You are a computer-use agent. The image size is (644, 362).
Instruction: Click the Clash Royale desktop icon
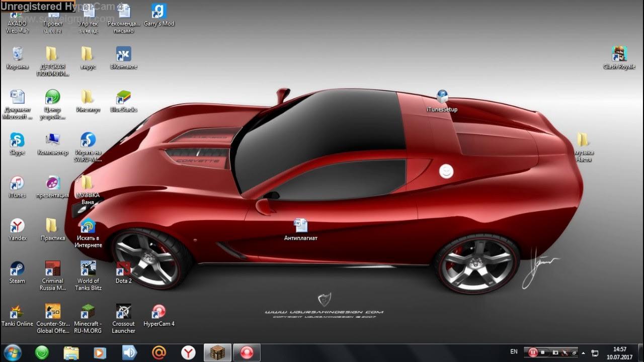point(619,54)
